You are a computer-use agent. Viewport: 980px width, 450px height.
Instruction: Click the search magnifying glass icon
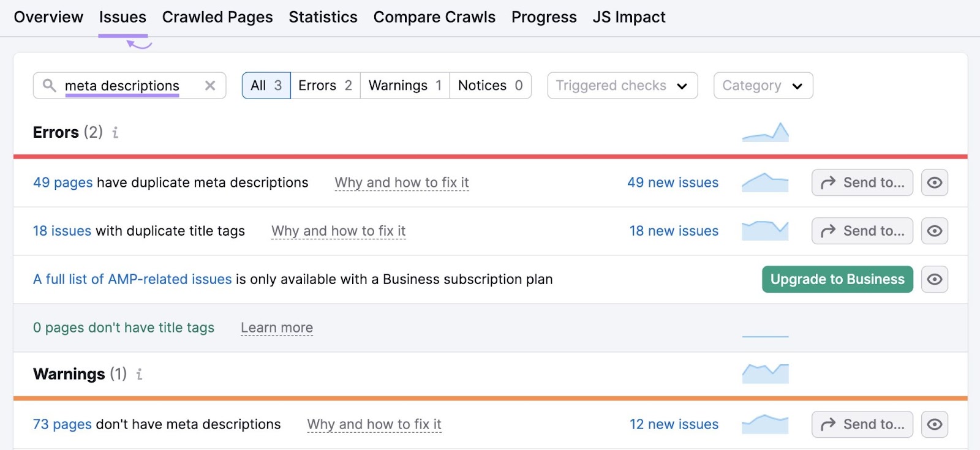pyautogui.click(x=48, y=86)
